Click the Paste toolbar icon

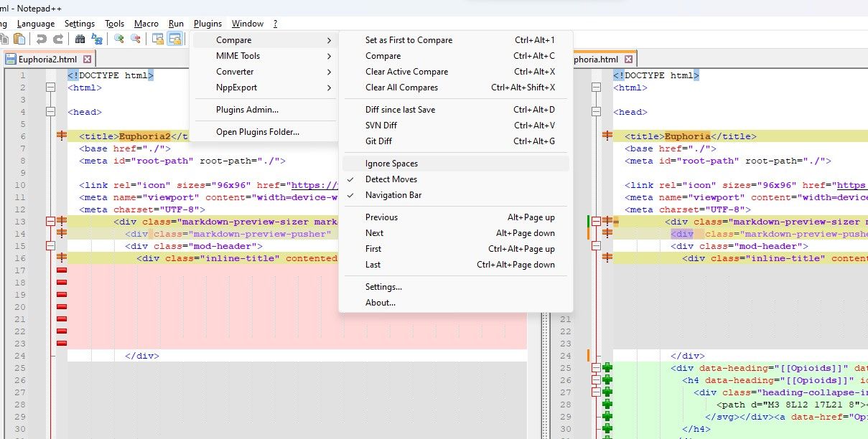pos(19,39)
